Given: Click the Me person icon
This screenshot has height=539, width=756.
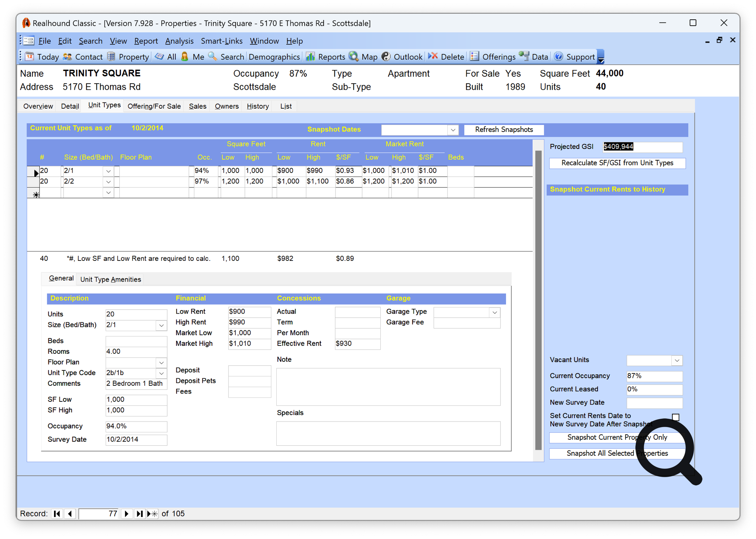Looking at the screenshot, I should (185, 56).
